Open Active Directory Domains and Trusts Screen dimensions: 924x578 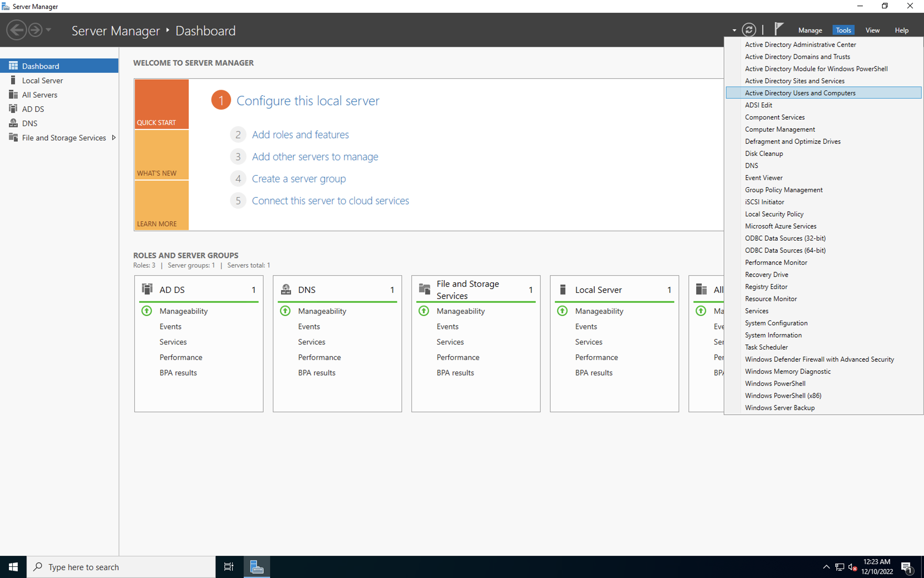[x=824, y=57]
